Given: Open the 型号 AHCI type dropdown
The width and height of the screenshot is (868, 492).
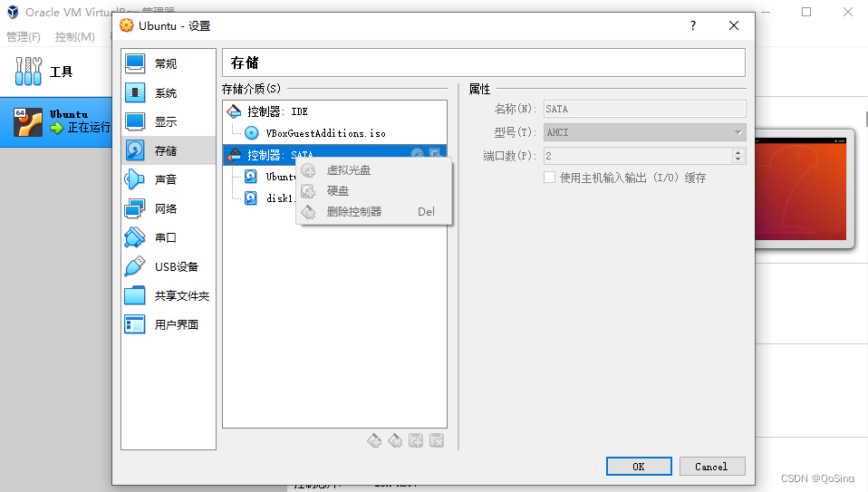Looking at the screenshot, I should (x=644, y=132).
